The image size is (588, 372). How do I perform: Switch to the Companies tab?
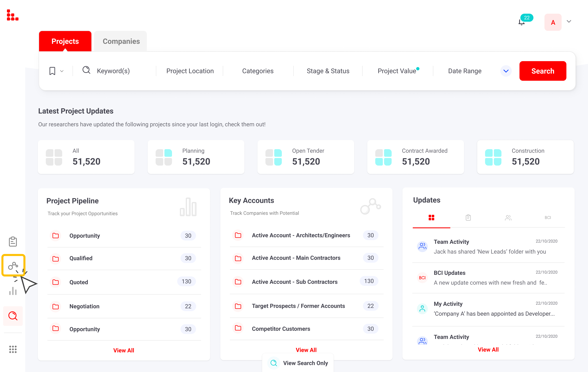tap(121, 41)
